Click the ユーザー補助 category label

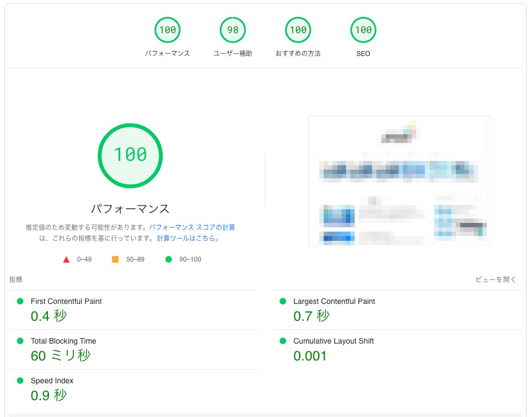(233, 54)
